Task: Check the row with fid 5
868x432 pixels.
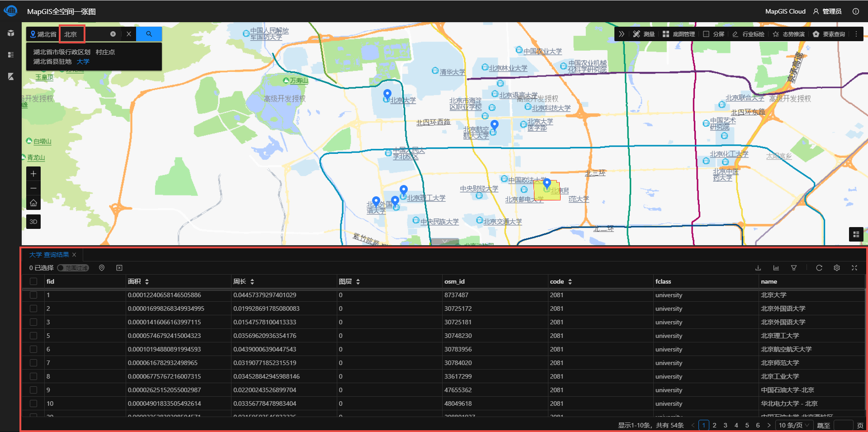Action: pyautogui.click(x=33, y=336)
